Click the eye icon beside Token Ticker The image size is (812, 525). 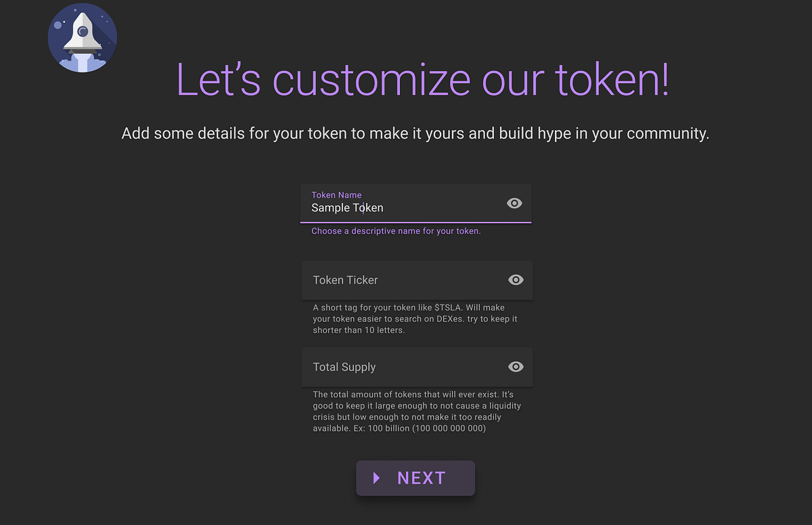click(516, 279)
